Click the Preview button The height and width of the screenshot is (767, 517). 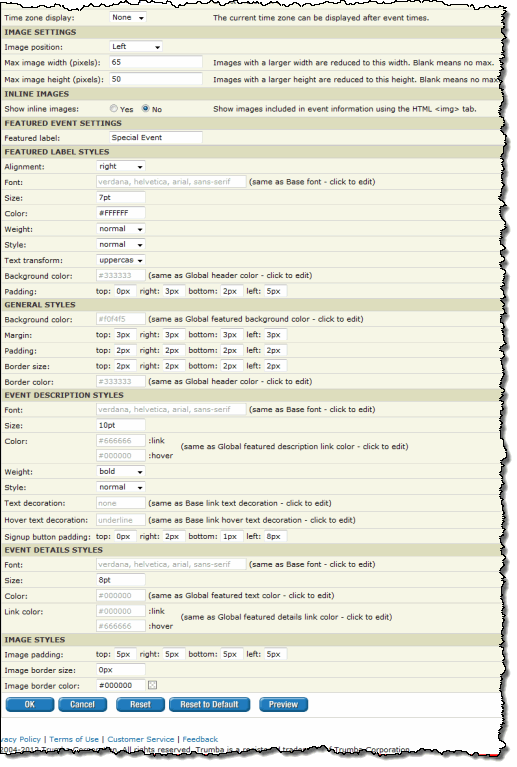point(283,704)
